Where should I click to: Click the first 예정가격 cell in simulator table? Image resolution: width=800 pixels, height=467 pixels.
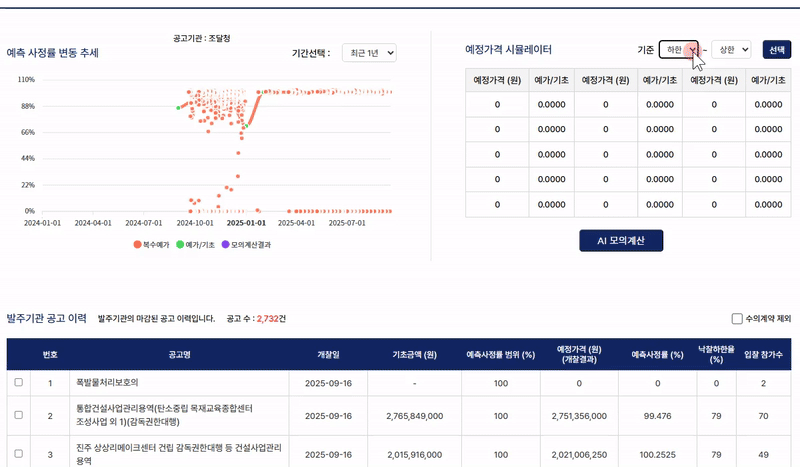click(497, 103)
